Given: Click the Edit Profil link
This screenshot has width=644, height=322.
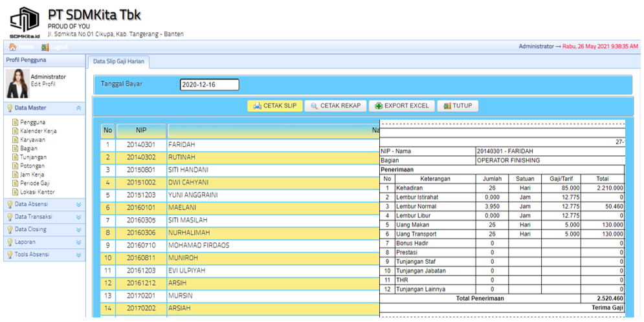Looking at the screenshot, I should 43,84.
